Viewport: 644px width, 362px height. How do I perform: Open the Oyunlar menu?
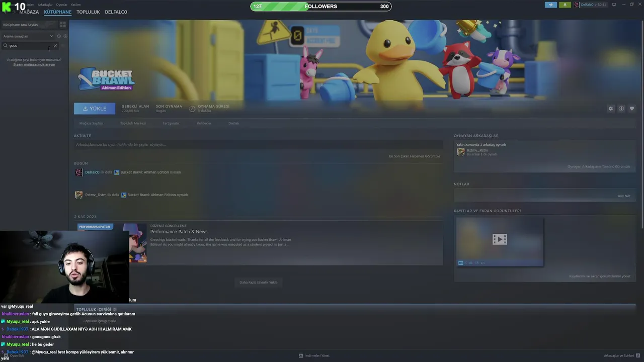pos(61,5)
